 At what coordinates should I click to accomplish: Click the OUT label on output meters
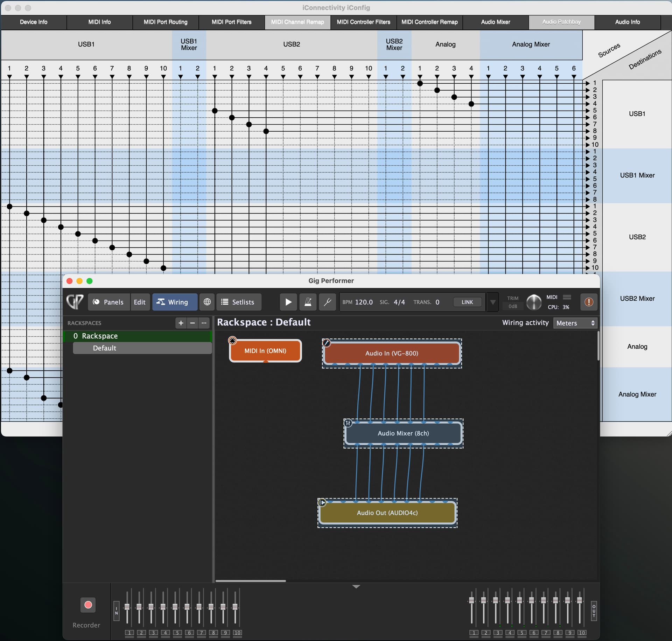point(594,611)
